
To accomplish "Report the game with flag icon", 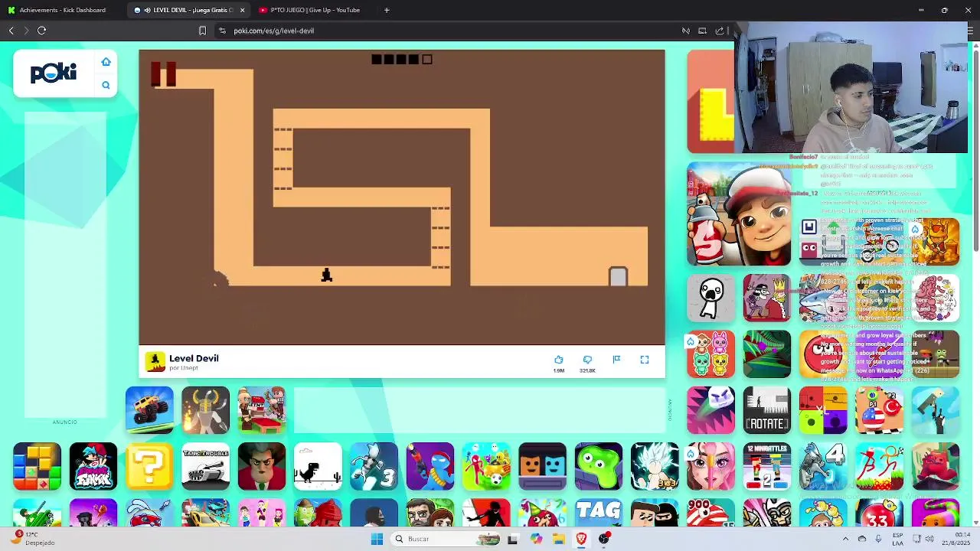I will pos(616,360).
